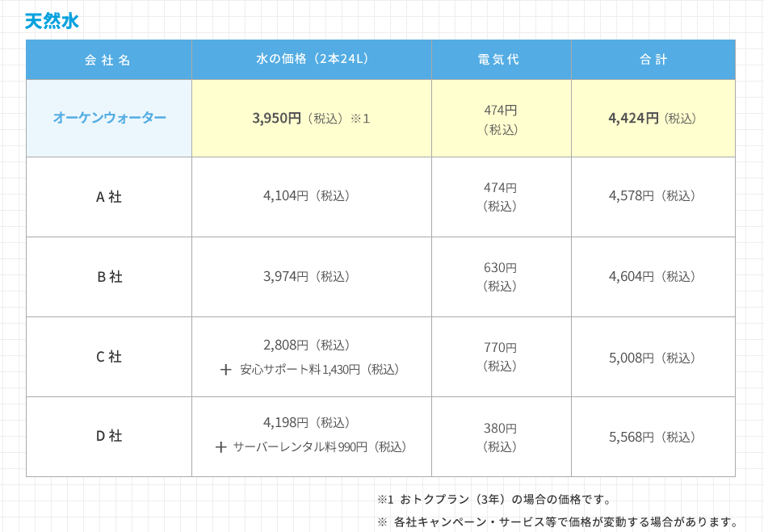Select the 合計 column header
This screenshot has height=532, width=764.
[x=653, y=60]
